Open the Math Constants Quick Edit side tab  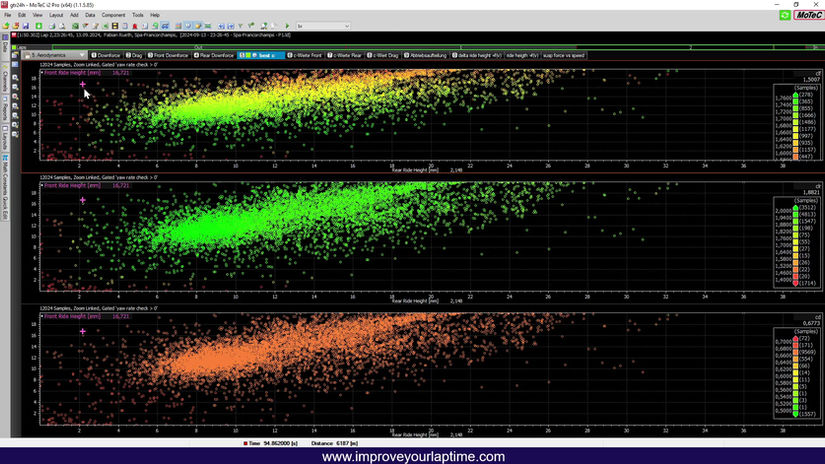tap(5, 187)
